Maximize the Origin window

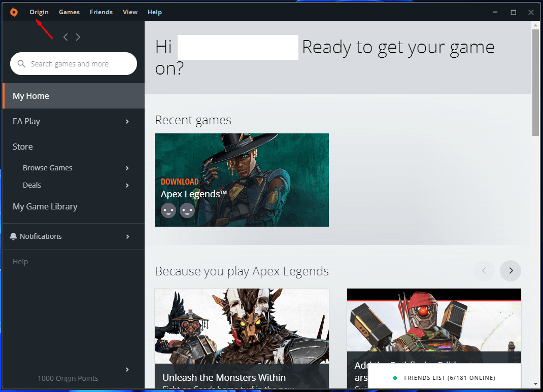click(x=513, y=12)
